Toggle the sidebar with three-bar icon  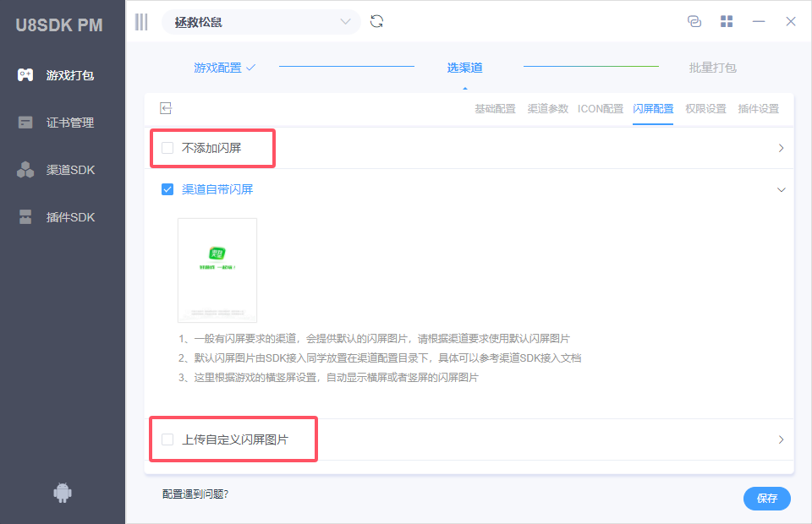click(141, 22)
